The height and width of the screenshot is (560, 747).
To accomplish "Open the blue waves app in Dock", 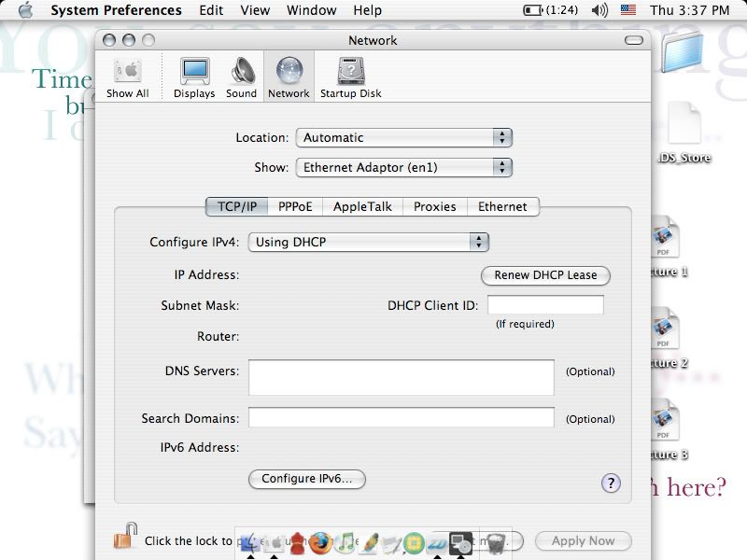I will [437, 543].
